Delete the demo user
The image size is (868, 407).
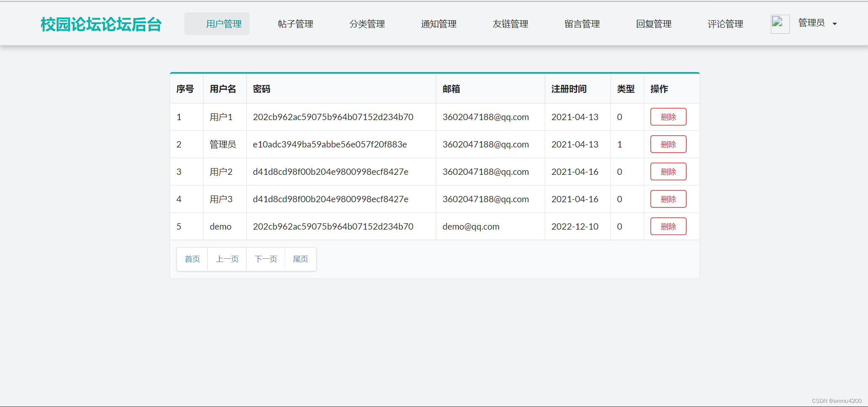[x=668, y=226]
